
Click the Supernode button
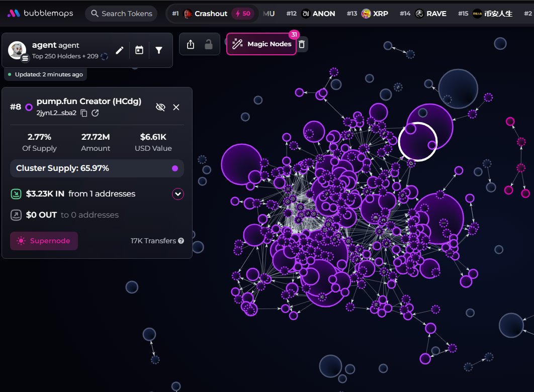click(44, 241)
